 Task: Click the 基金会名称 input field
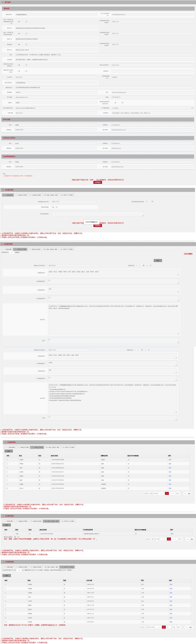click(56, 14)
